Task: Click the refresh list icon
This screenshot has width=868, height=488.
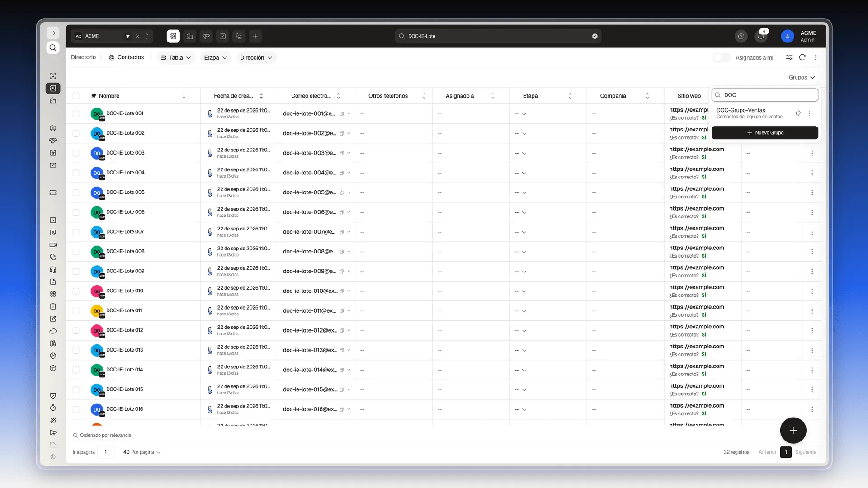Action: (802, 57)
